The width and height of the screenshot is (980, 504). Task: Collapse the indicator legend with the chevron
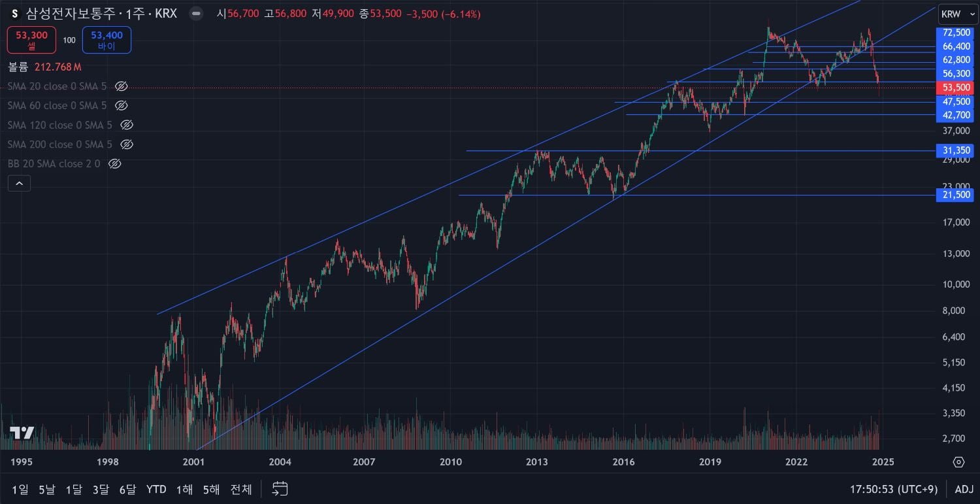19,184
